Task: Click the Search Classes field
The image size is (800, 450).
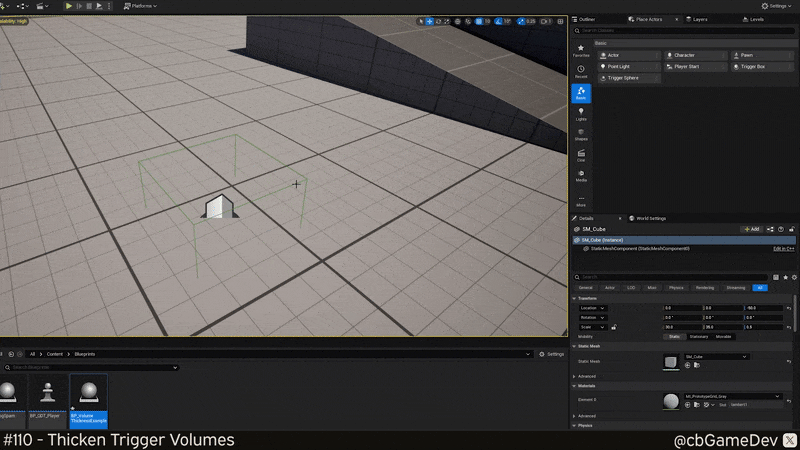Action: (x=684, y=31)
